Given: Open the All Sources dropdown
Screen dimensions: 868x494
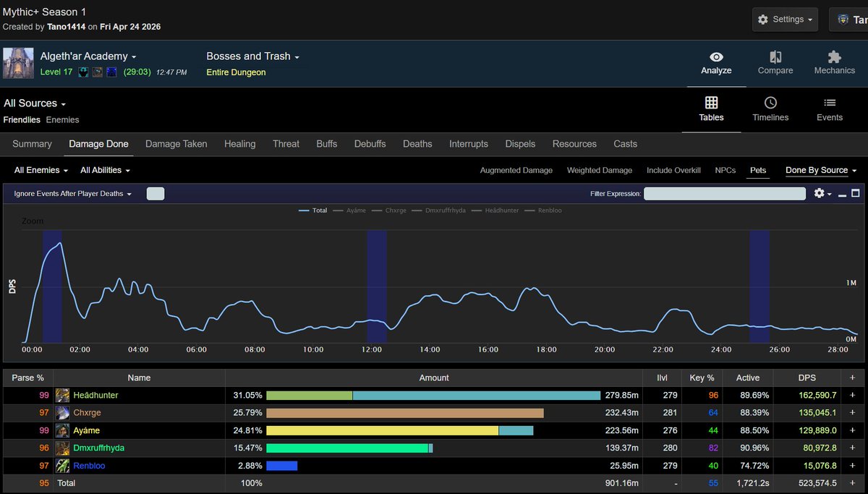Looking at the screenshot, I should click(35, 103).
